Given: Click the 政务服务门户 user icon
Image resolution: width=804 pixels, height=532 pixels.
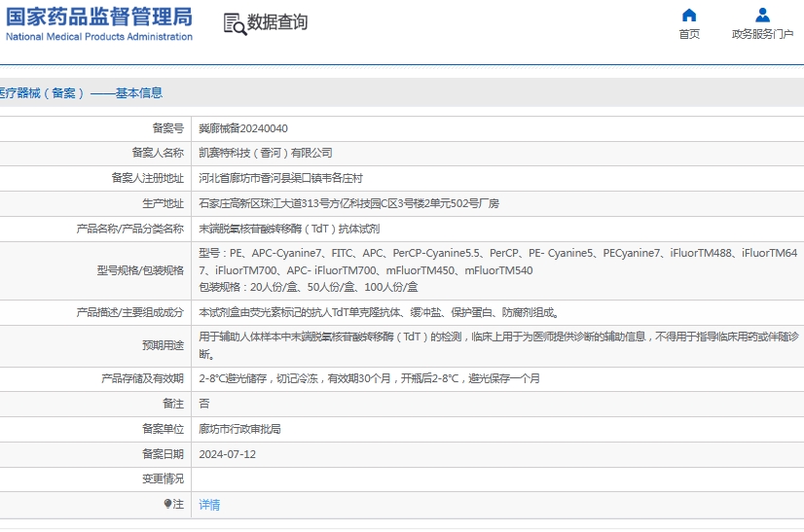Looking at the screenshot, I should [x=762, y=15].
